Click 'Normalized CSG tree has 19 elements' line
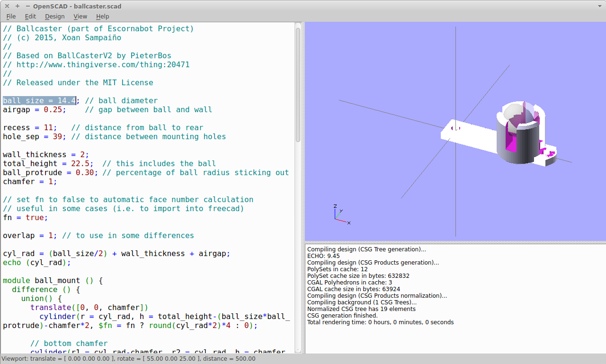The image size is (606, 364). pos(361,309)
